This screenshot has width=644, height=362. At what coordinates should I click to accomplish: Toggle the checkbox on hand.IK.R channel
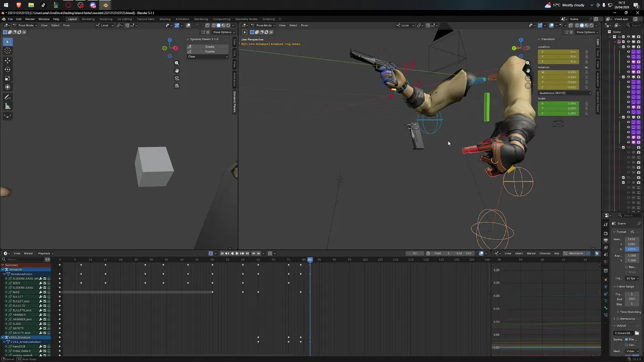(45, 346)
